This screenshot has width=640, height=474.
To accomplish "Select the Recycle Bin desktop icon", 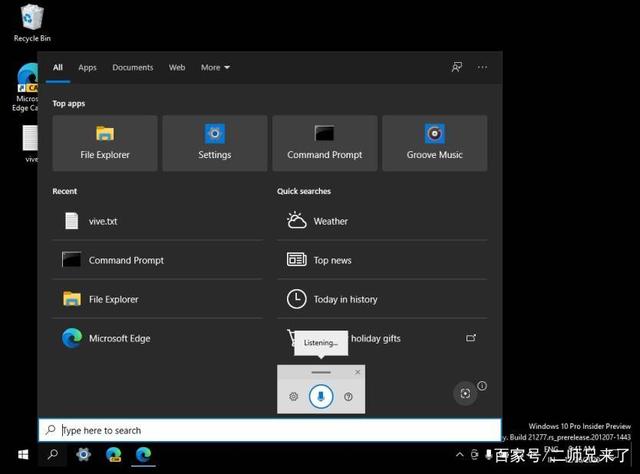I will click(32, 23).
